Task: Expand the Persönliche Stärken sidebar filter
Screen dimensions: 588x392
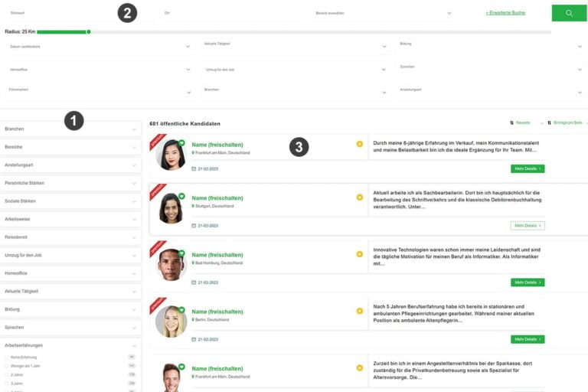Action: 70,183
